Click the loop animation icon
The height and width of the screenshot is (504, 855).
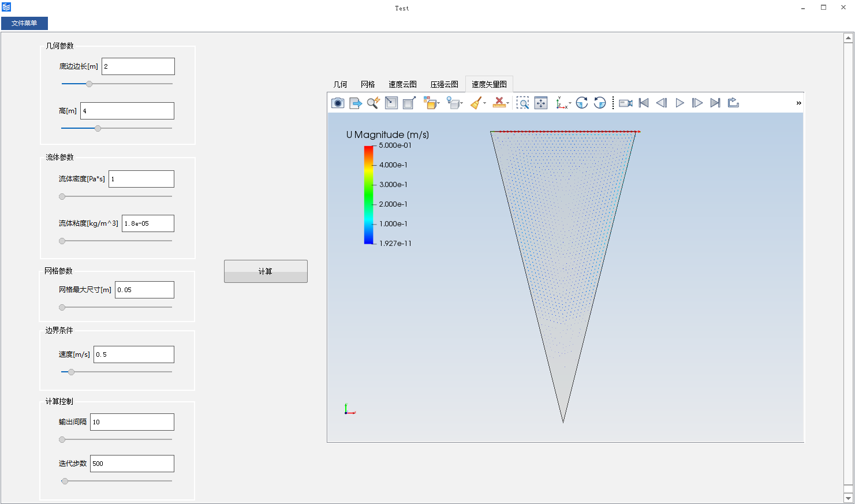733,103
